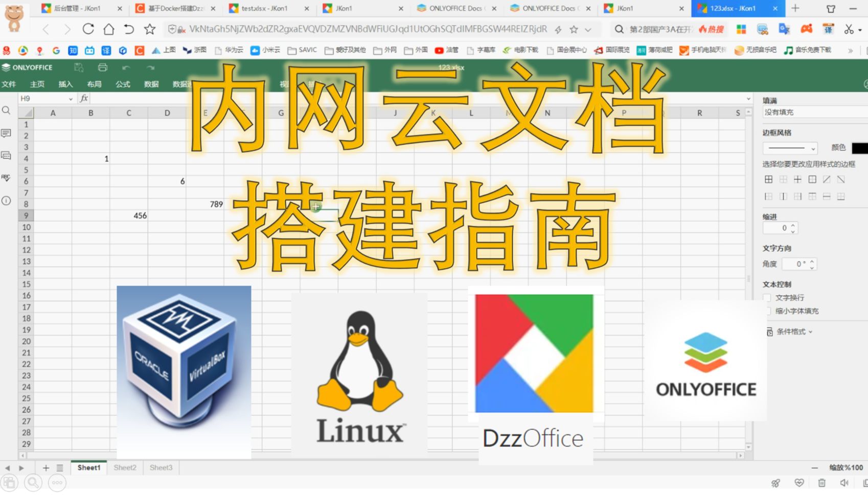Screen dimensions: 868x495
Task: Click the Bilibili bookmark icon
Action: pyautogui.click(x=89, y=50)
